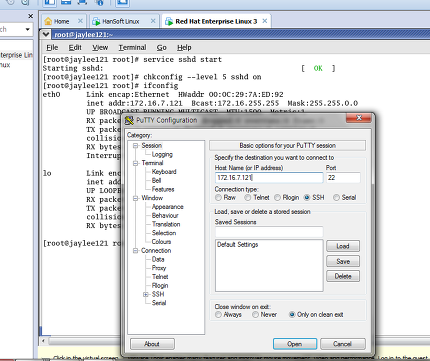
Task: Click the Home tab house icon
Action: 49,21
